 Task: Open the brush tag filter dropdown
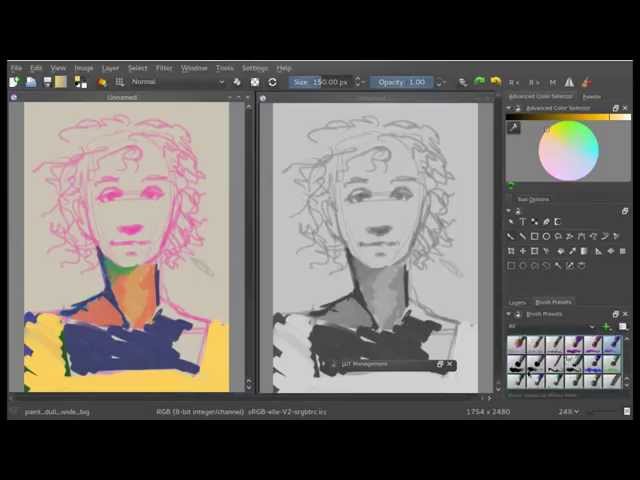551,326
